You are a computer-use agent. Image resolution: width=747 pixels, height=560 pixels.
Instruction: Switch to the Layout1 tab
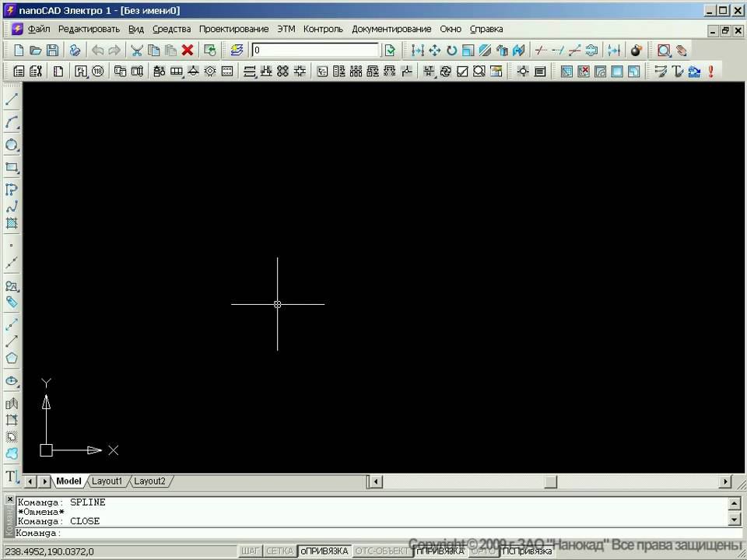click(x=107, y=481)
